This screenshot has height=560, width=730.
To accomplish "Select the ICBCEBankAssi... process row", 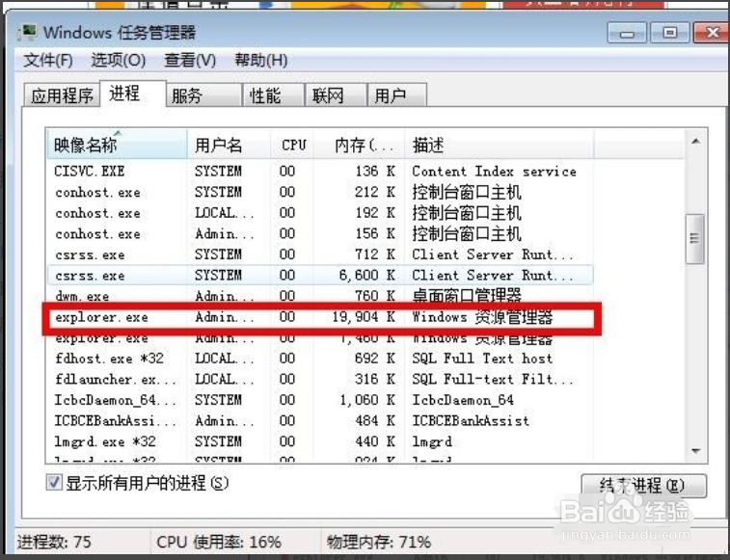I will click(320, 421).
